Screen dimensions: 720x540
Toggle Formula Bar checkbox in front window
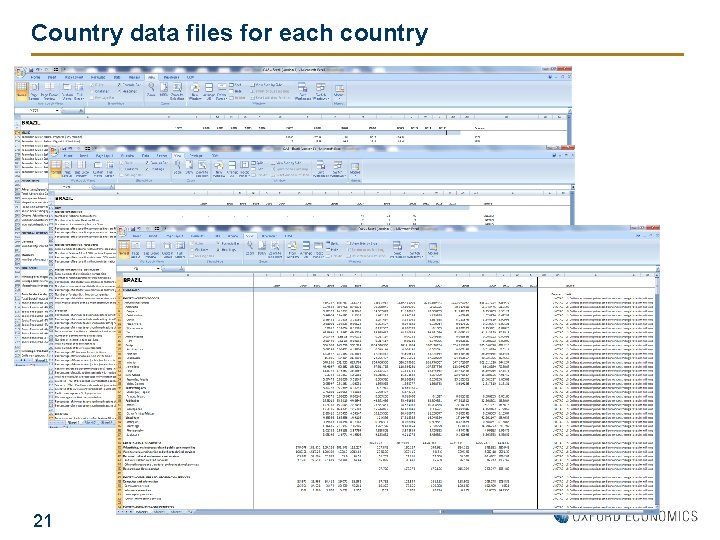coord(228,244)
